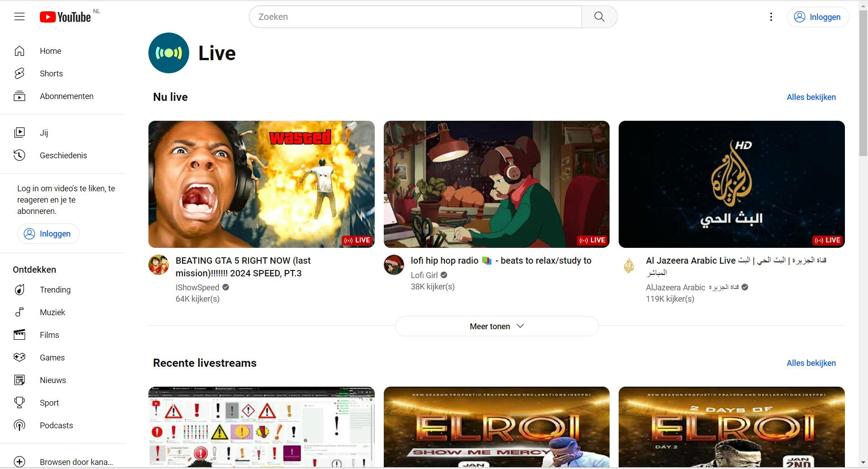Go to Shorts in the sidebar
Screen dimensions: 868x469
63,74
